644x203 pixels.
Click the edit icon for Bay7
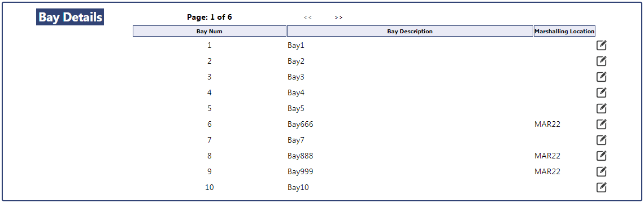[x=601, y=140]
